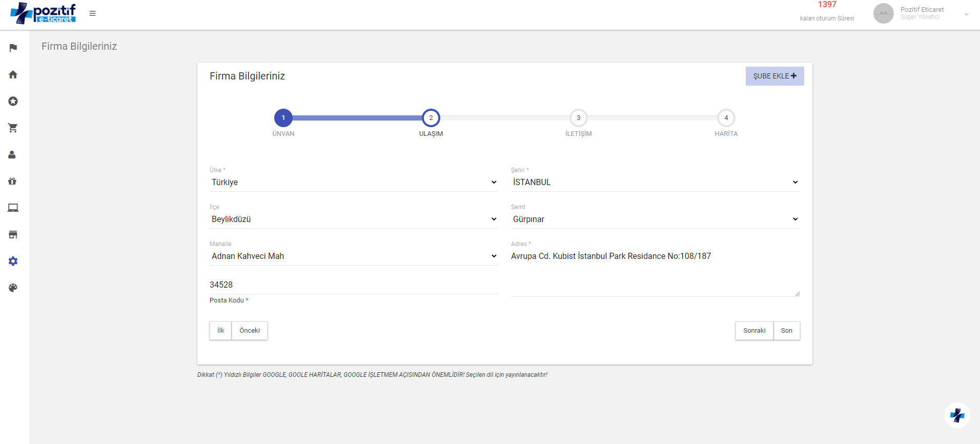980x444 pixels.
Task: Click the Posta Kodu input field
Action: pos(354,285)
